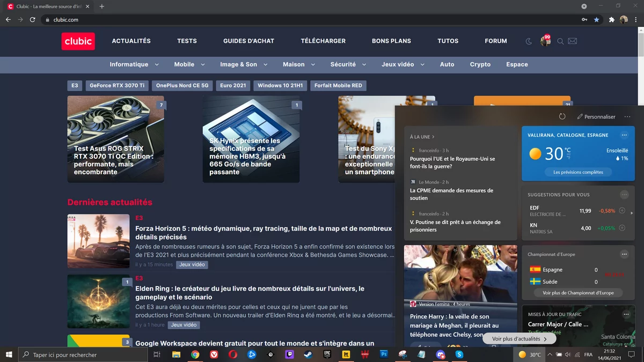Open Suggestions pour vous card options
This screenshot has width=644, height=362.
[x=624, y=195]
